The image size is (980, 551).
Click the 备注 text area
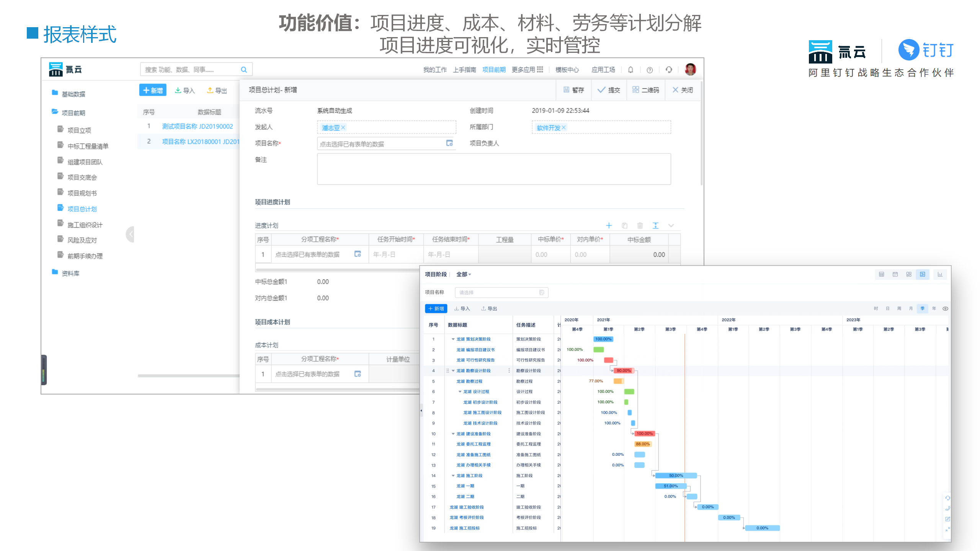click(x=494, y=169)
